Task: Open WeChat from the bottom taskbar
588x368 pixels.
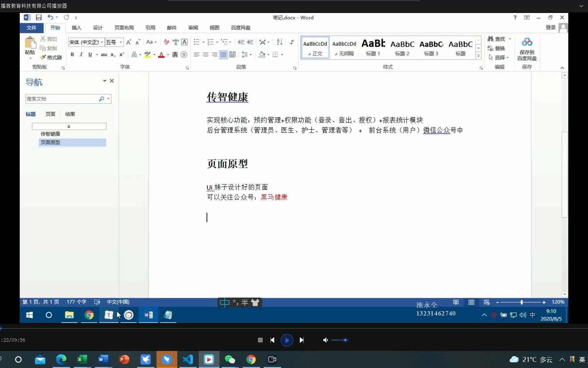Action: [x=230, y=359]
